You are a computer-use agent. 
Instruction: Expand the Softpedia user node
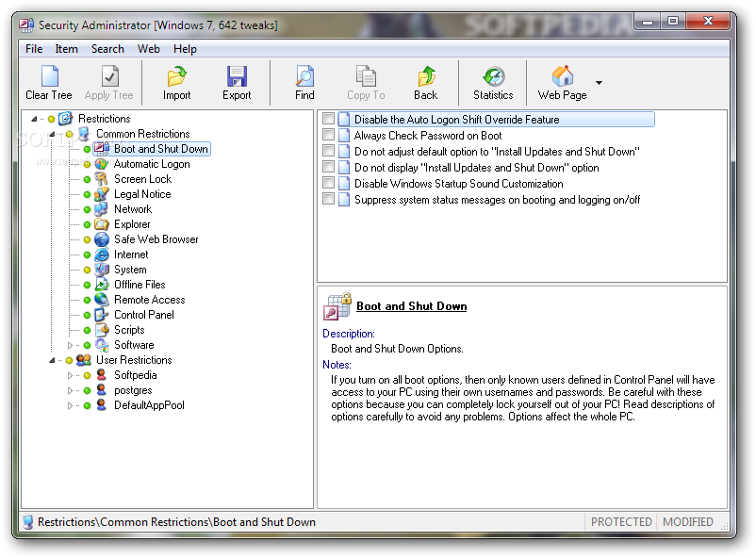70,375
